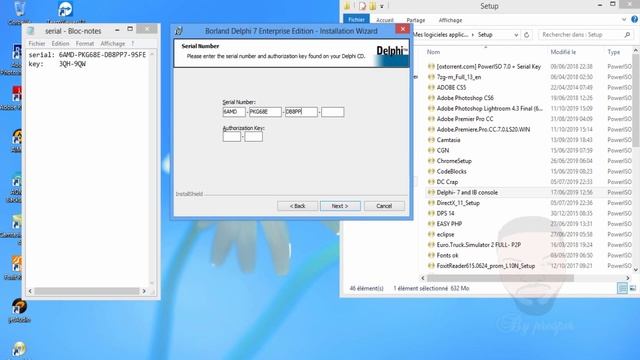Click the Explorer horizontal scrollbar
Screen dimensions: 640x360
(500, 278)
